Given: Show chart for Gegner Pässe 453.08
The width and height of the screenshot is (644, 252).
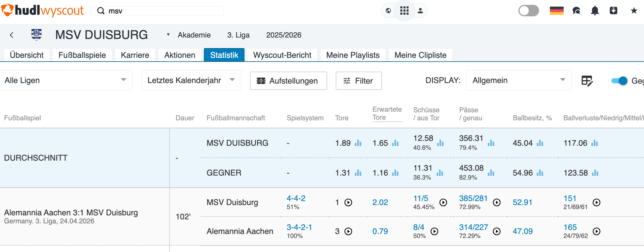Looking at the screenshot, I should (x=491, y=173).
